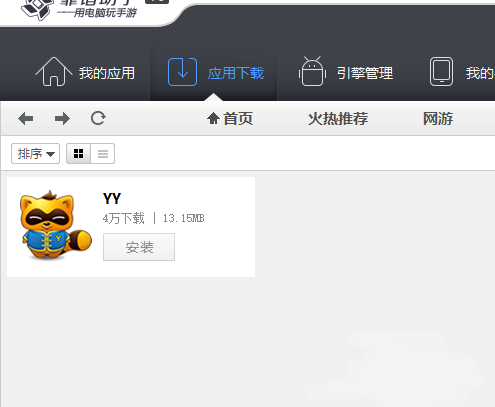Refresh the page with the circular arrow
Image resolution: width=495 pixels, height=407 pixels.
(98, 118)
